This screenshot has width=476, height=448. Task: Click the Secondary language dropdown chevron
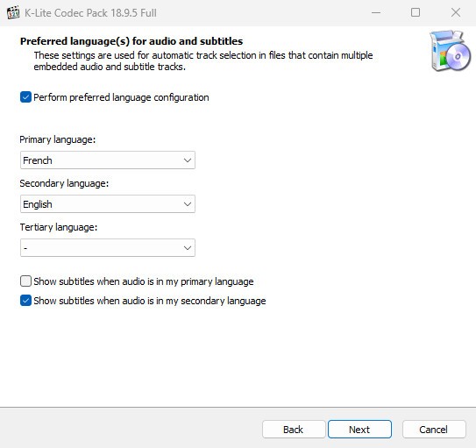coord(188,204)
